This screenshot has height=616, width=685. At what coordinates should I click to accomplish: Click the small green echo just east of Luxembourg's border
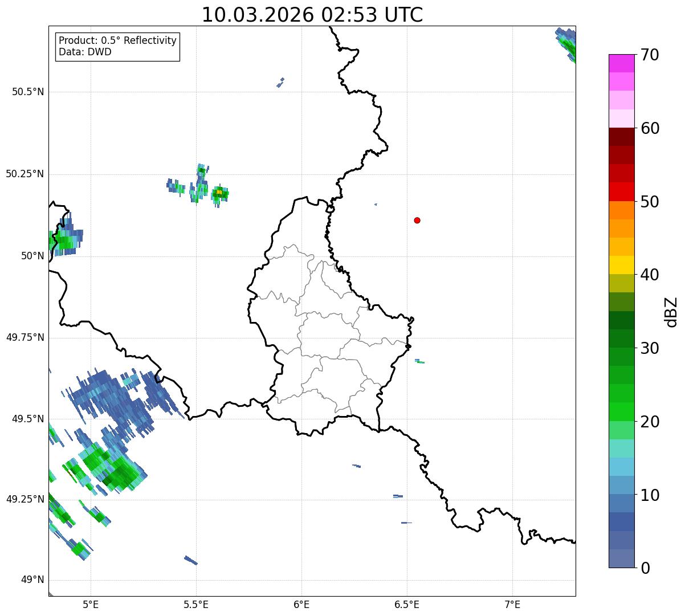click(x=419, y=361)
